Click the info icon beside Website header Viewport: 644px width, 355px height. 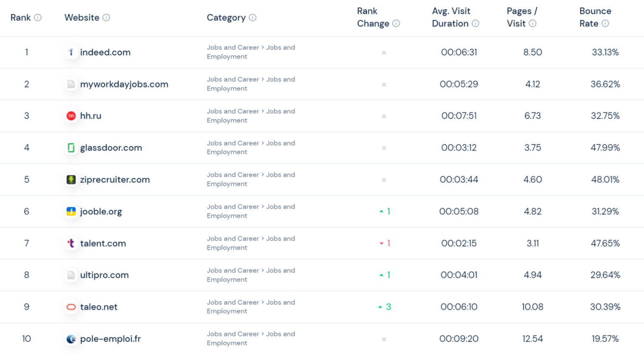(x=106, y=18)
